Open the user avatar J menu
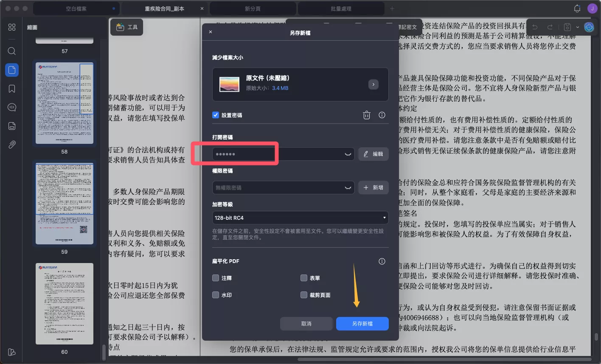 (x=592, y=8)
